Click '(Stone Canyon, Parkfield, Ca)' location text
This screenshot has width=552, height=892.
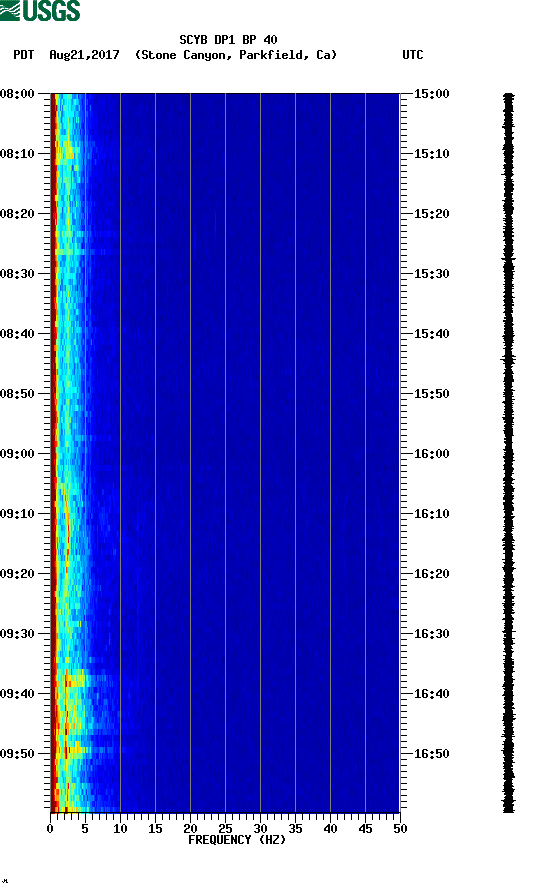(x=236, y=55)
